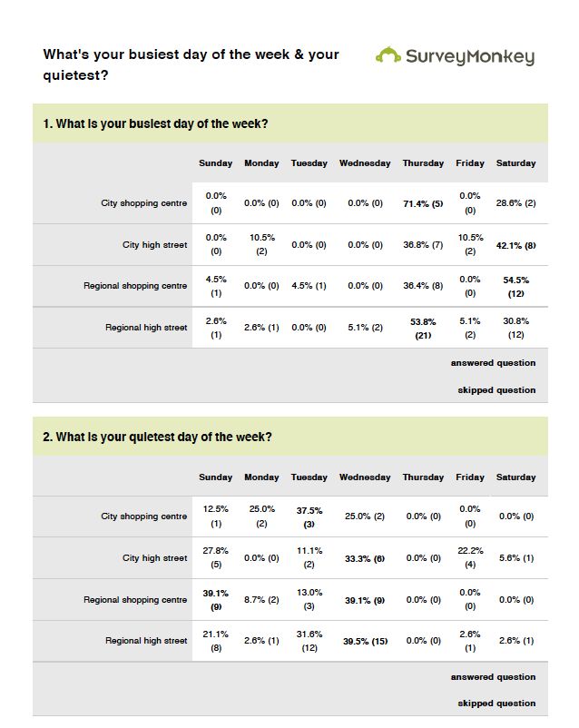Select City high street row label in question 2
Screen dimensions: 579x728
tap(154, 558)
